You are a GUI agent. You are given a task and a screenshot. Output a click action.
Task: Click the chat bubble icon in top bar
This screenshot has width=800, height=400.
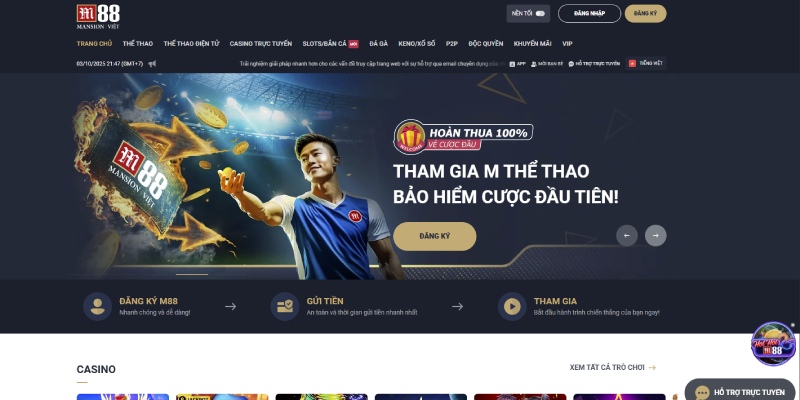click(571, 64)
